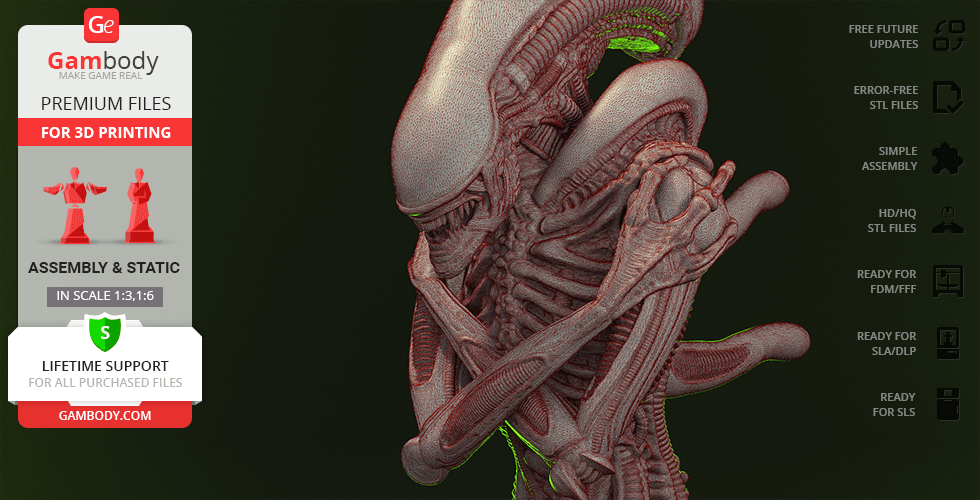Select the SLA/DLP printer icon

pyautogui.click(x=947, y=343)
